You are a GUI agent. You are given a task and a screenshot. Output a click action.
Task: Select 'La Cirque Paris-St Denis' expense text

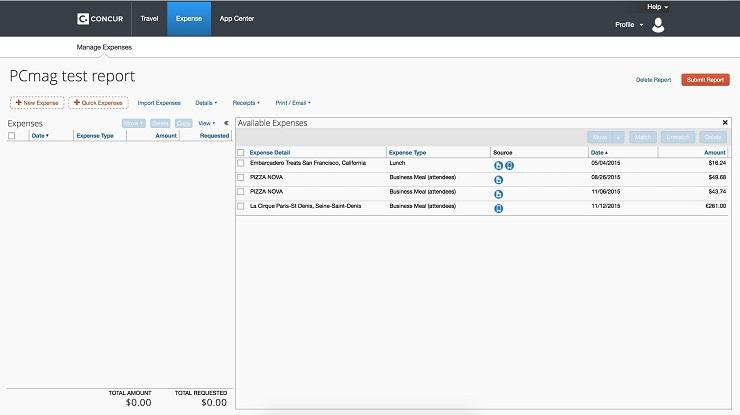pos(305,206)
